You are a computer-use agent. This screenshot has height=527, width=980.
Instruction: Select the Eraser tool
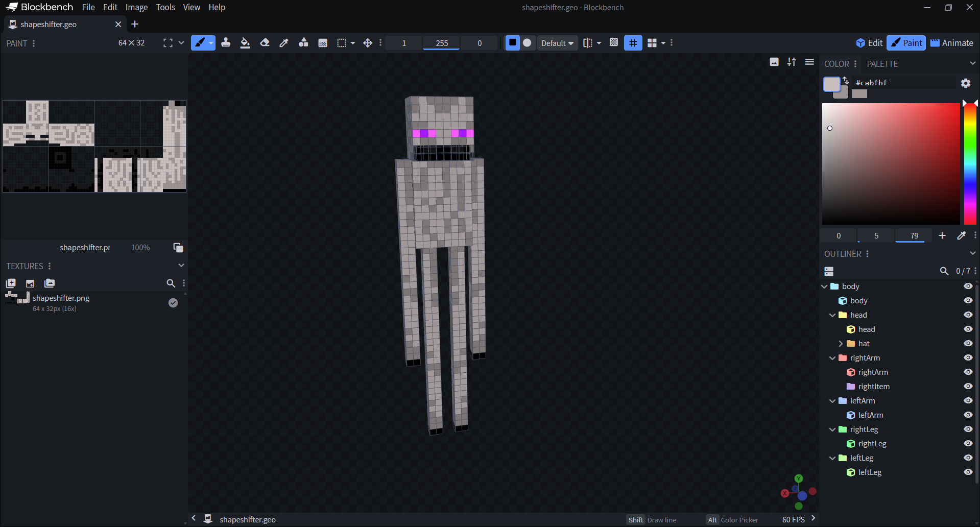pos(265,43)
